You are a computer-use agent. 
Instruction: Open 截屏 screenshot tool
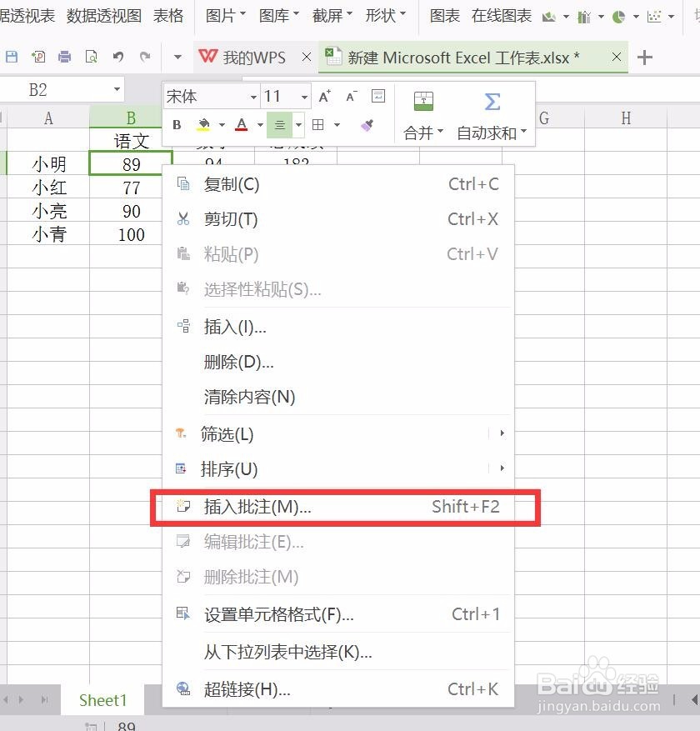click(327, 15)
